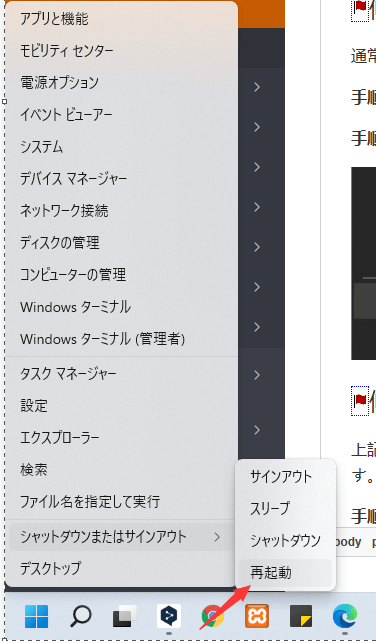Choose アプリと機能 in the menu

coord(121,19)
